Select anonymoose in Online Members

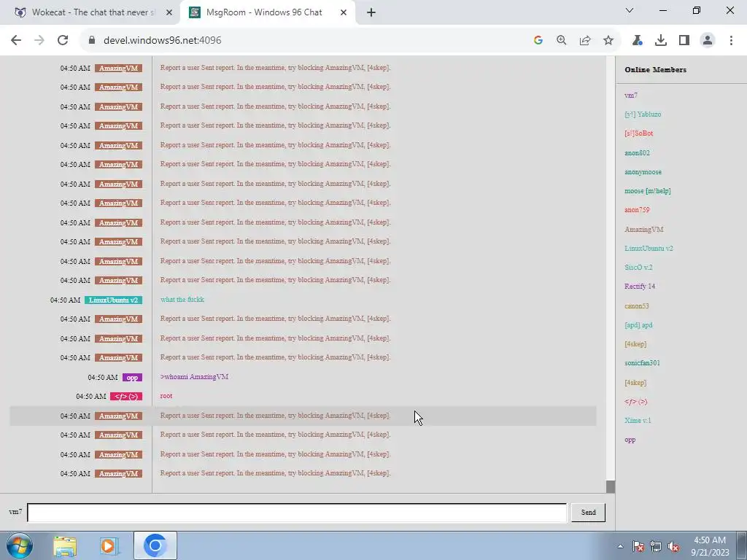pyautogui.click(x=643, y=172)
